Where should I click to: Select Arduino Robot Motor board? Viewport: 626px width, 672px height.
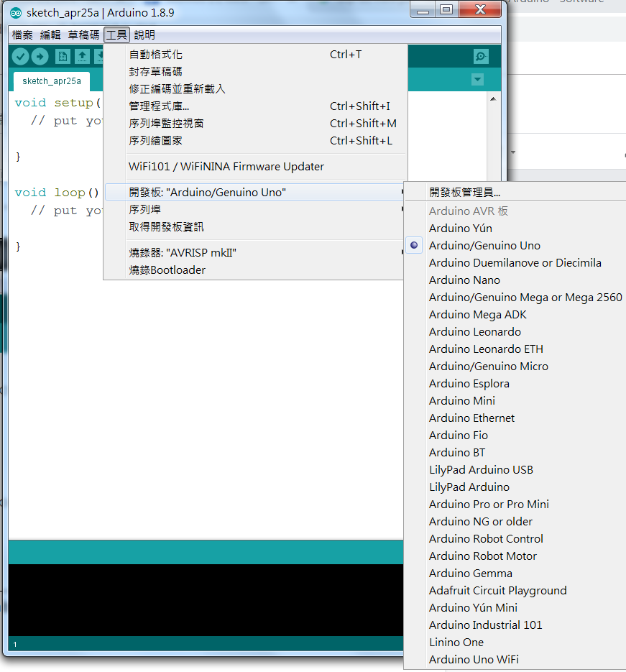[515, 556]
